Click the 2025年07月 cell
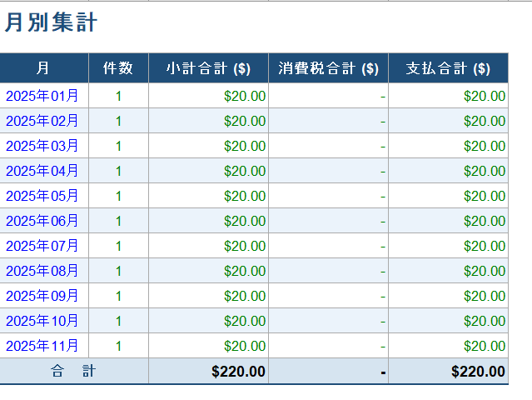532x400 pixels. (x=43, y=246)
